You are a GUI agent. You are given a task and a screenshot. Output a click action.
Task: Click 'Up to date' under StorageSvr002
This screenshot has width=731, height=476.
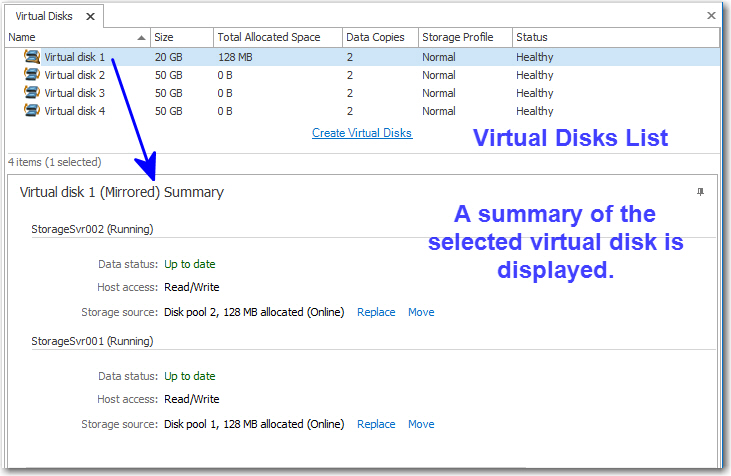189,264
